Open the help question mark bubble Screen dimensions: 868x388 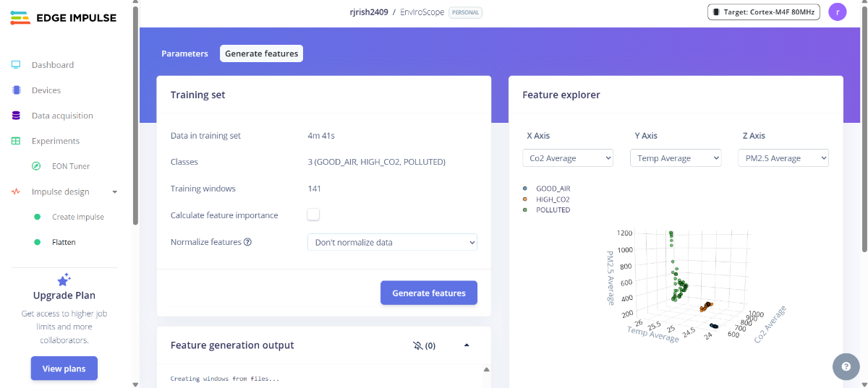click(x=846, y=366)
